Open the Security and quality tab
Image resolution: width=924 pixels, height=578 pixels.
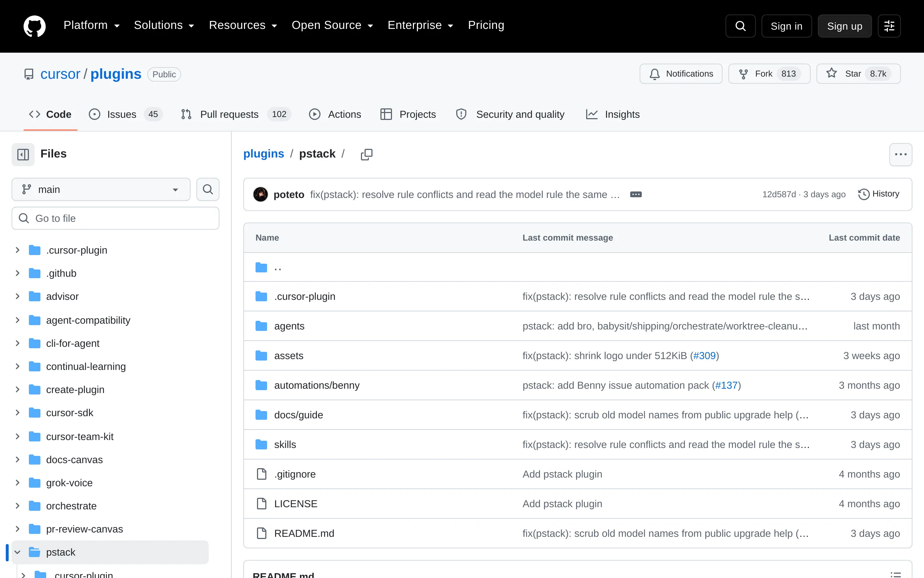(x=510, y=114)
